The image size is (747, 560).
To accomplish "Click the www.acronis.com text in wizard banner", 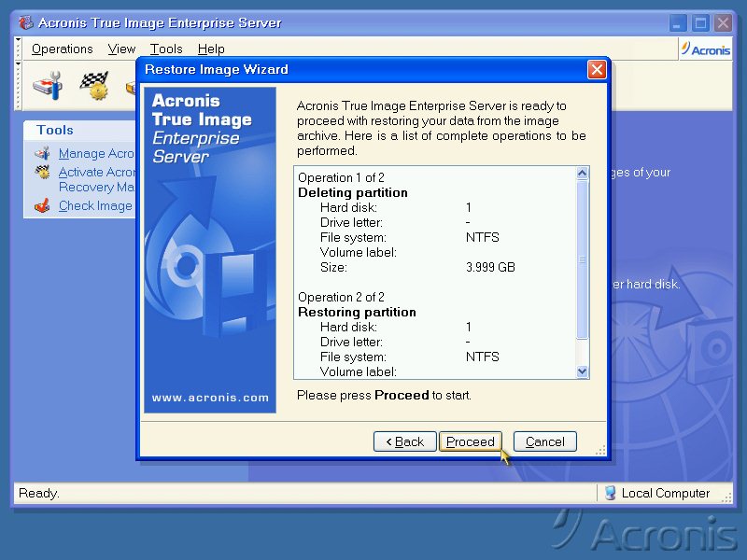I will click(210, 398).
